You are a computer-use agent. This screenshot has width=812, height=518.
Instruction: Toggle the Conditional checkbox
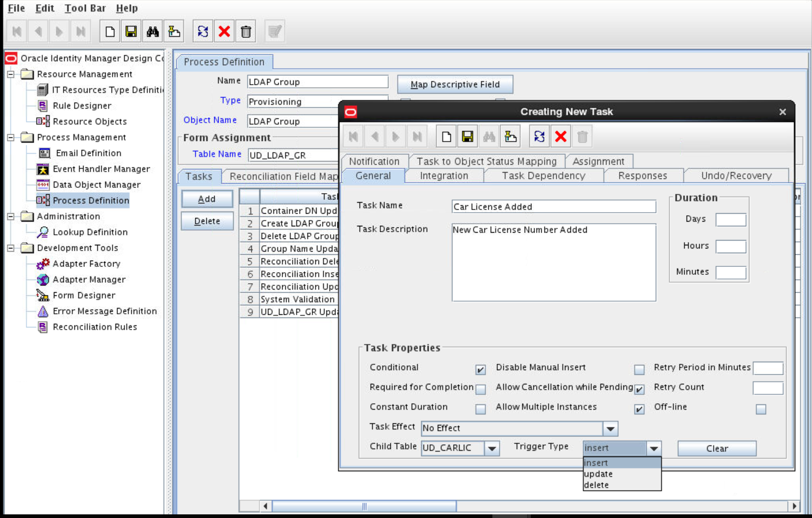[x=480, y=370]
